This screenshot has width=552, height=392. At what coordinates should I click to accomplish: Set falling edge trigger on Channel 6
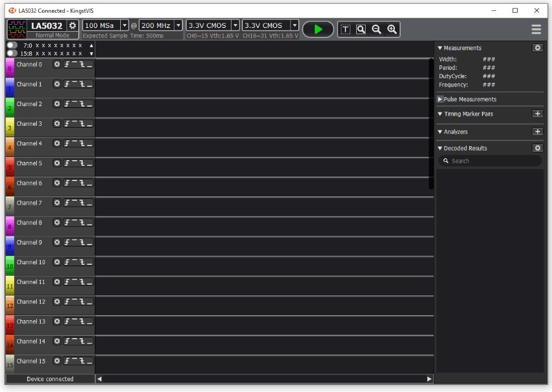coord(82,183)
